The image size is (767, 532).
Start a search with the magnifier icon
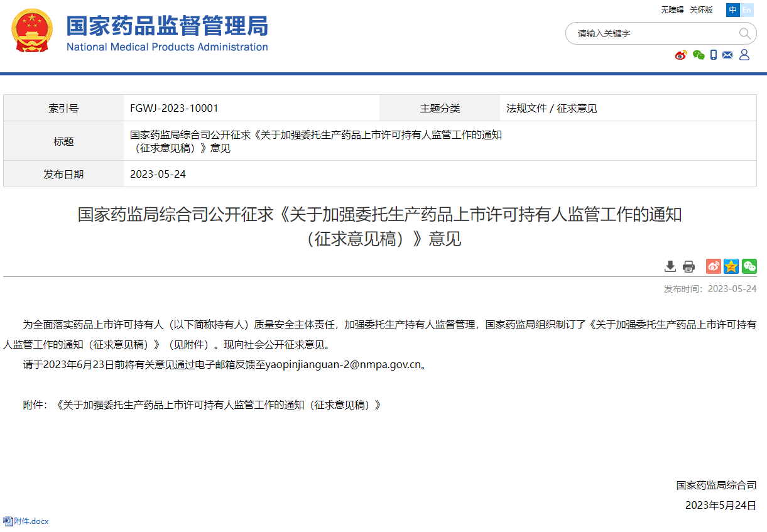744,33
